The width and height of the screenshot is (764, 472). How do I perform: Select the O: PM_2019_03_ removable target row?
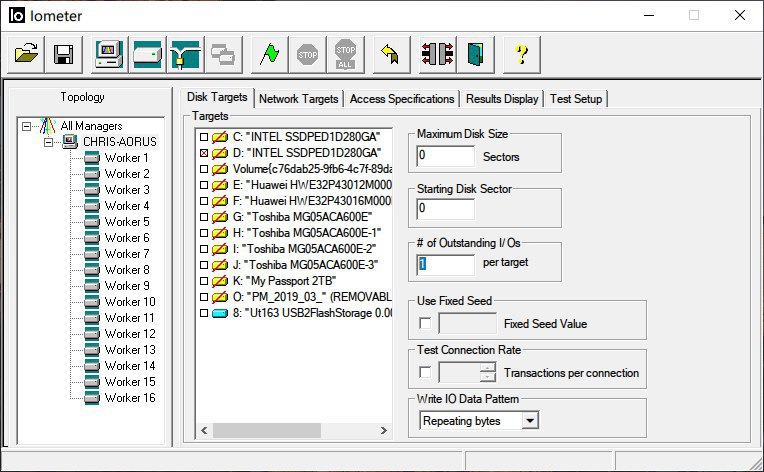(312, 297)
